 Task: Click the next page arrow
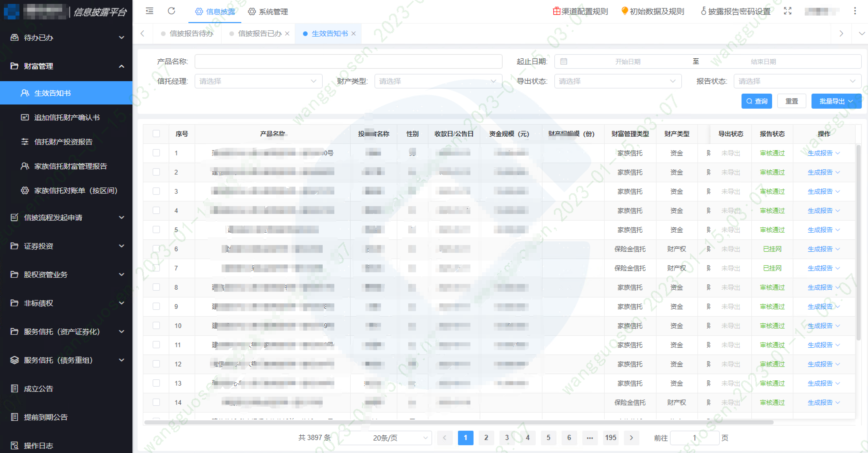coord(631,437)
